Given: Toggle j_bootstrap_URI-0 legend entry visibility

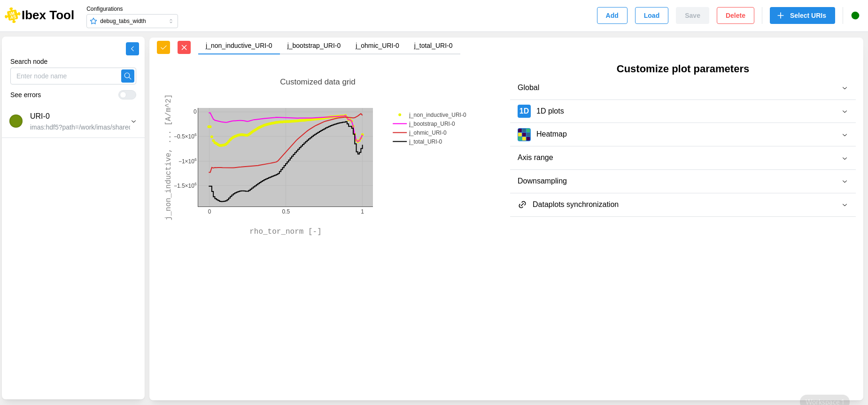Looking at the screenshot, I should [x=432, y=124].
